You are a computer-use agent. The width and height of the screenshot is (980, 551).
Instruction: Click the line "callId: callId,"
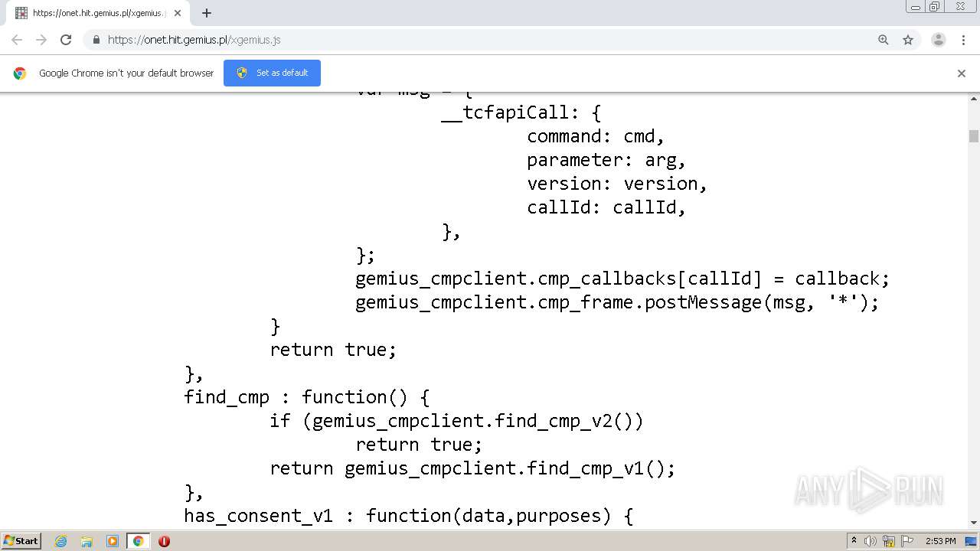click(606, 207)
